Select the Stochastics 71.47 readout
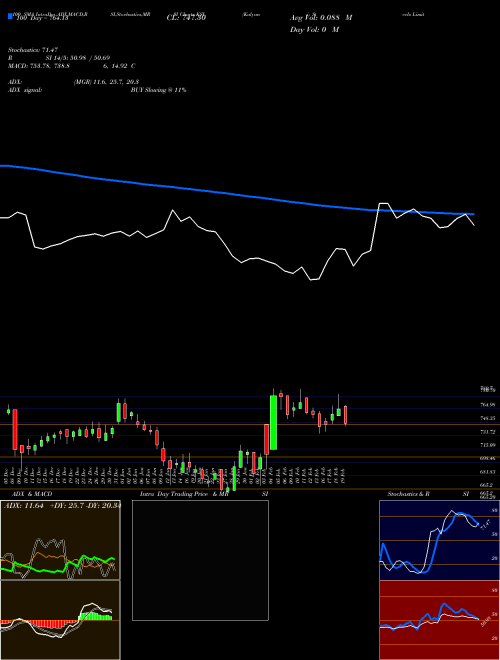This screenshot has width=500, height=660. pyautogui.click(x=32, y=50)
